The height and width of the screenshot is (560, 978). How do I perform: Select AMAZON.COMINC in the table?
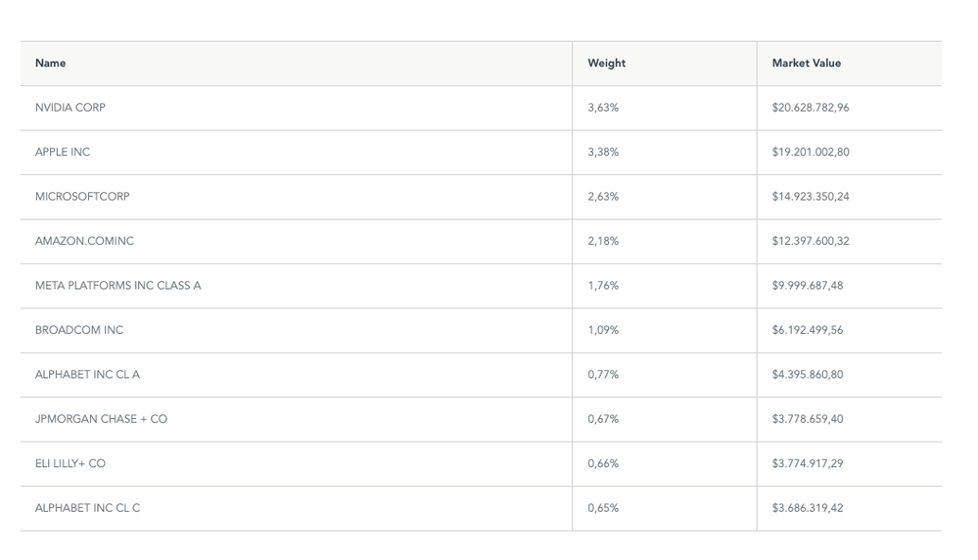[84, 241]
